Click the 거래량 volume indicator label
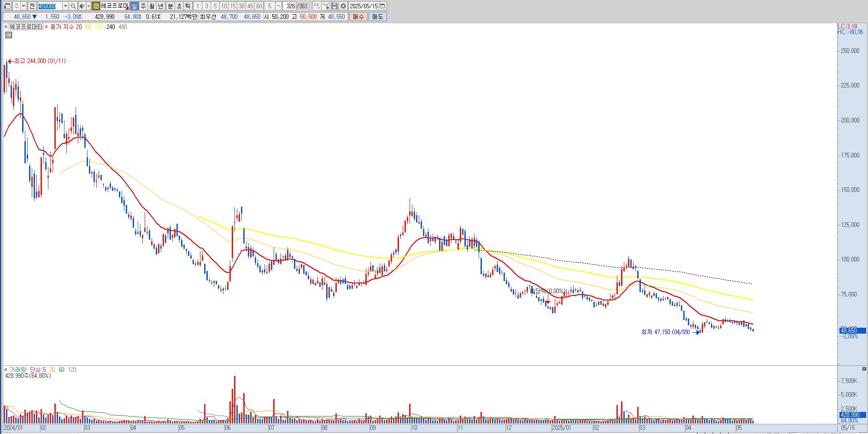868x434 pixels. 18,370
